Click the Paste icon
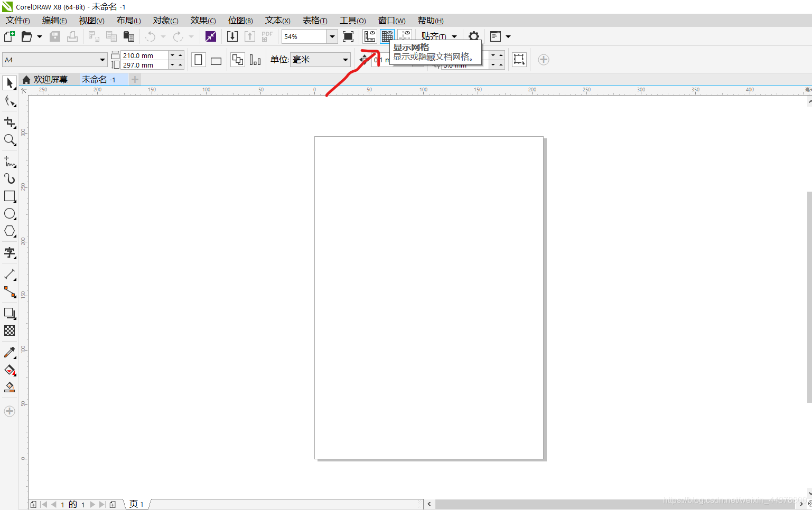Image resolution: width=812 pixels, height=510 pixels. pyautogui.click(x=128, y=36)
